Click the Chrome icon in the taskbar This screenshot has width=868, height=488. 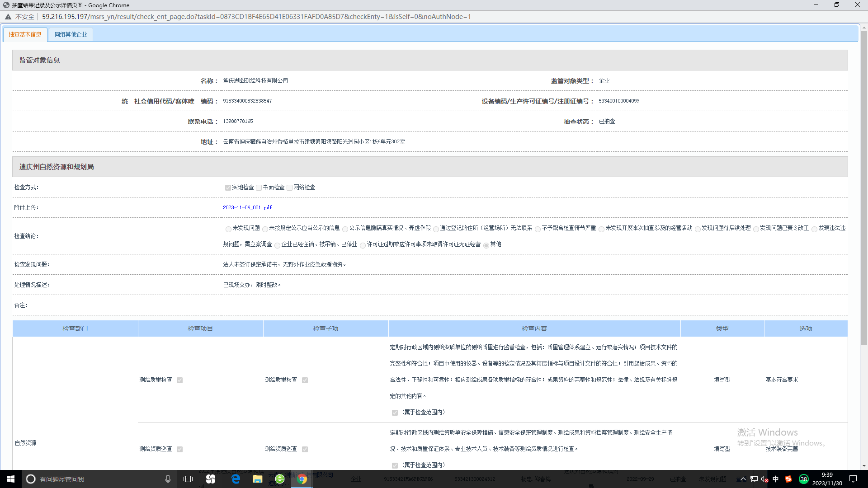click(x=302, y=479)
